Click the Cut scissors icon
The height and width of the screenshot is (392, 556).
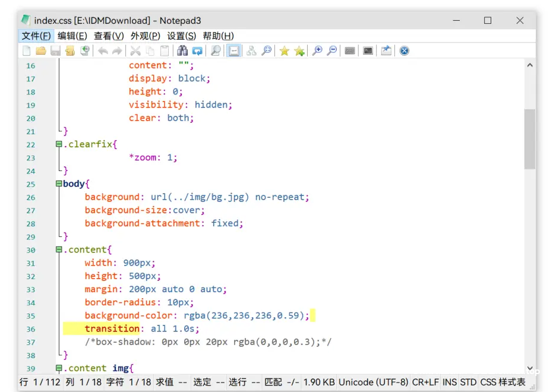135,51
